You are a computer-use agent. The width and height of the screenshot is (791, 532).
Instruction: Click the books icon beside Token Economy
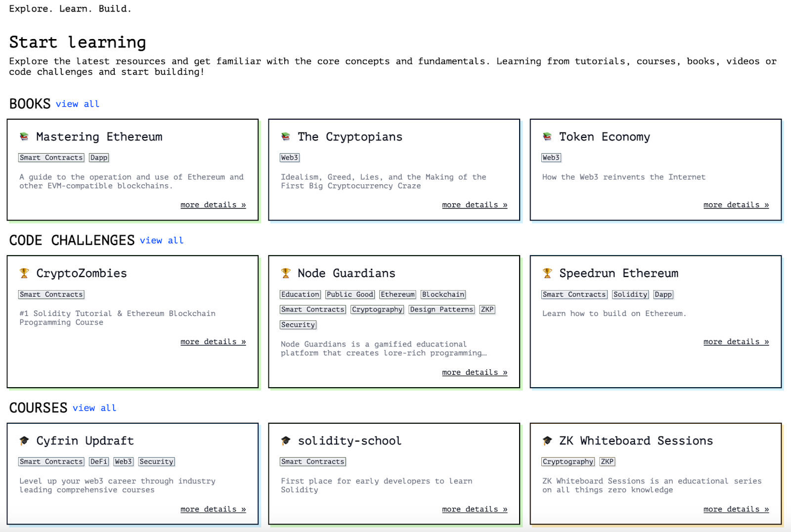coord(547,137)
